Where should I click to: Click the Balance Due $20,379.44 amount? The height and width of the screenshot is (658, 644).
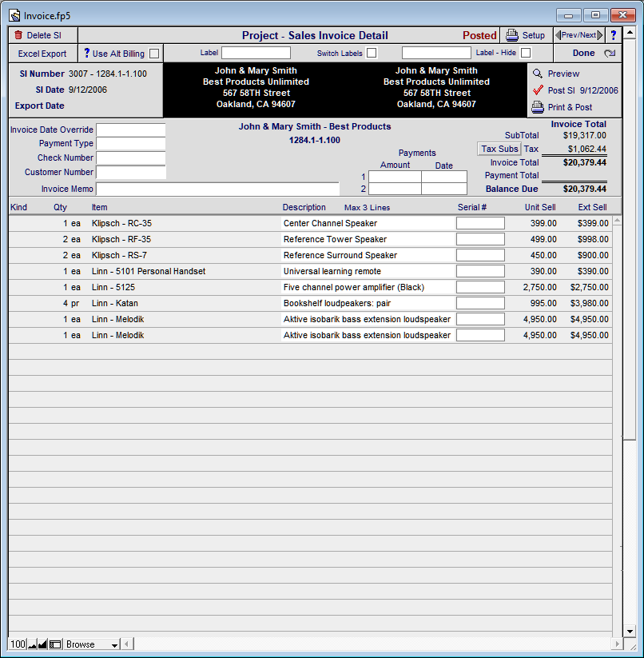coord(584,189)
